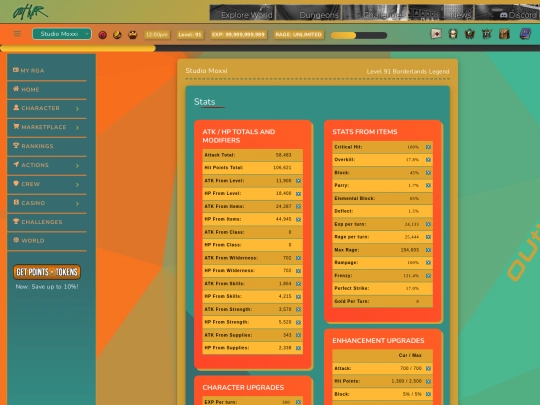Show info for Parry stat

(x=428, y=186)
